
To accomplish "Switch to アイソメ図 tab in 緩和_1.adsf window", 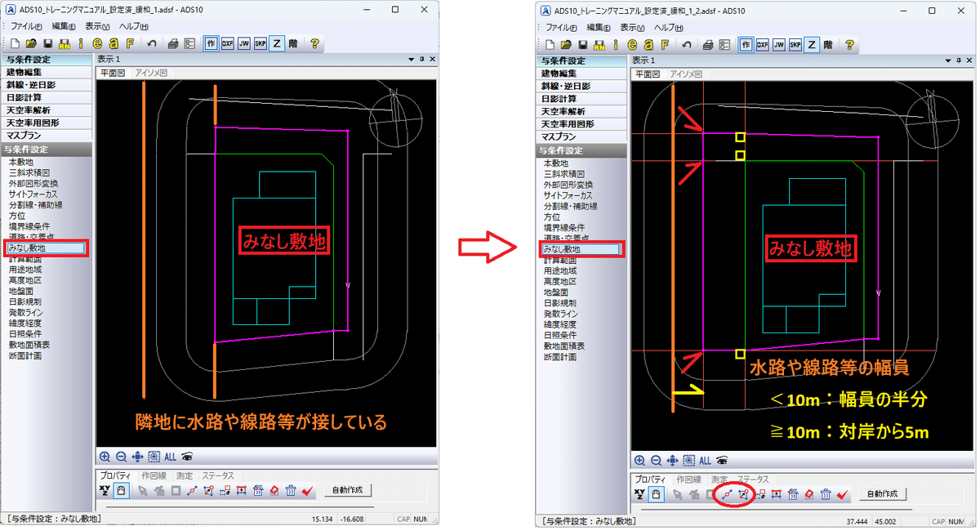I will coord(152,73).
